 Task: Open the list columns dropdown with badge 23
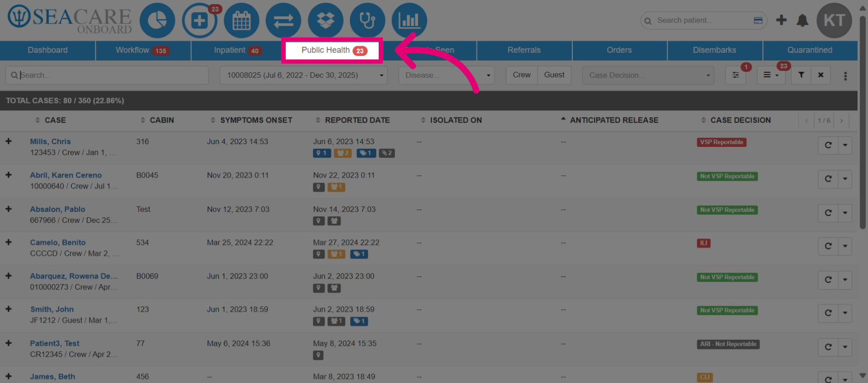click(771, 75)
